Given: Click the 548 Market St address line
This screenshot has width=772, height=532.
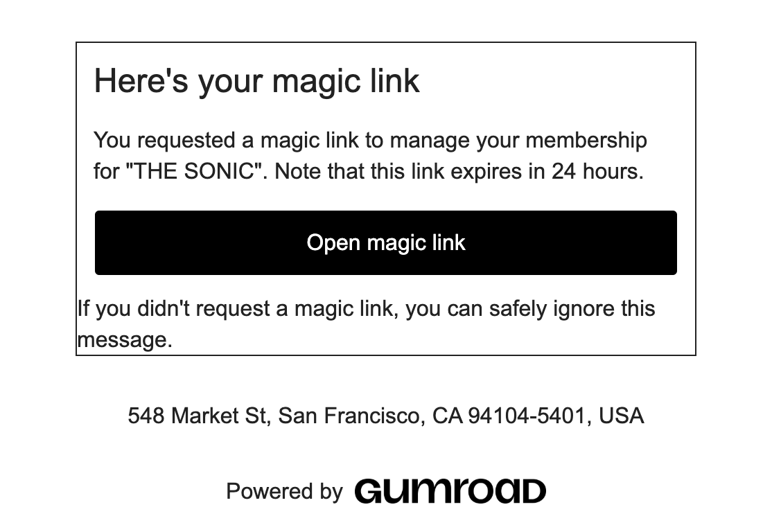Looking at the screenshot, I should (x=385, y=416).
